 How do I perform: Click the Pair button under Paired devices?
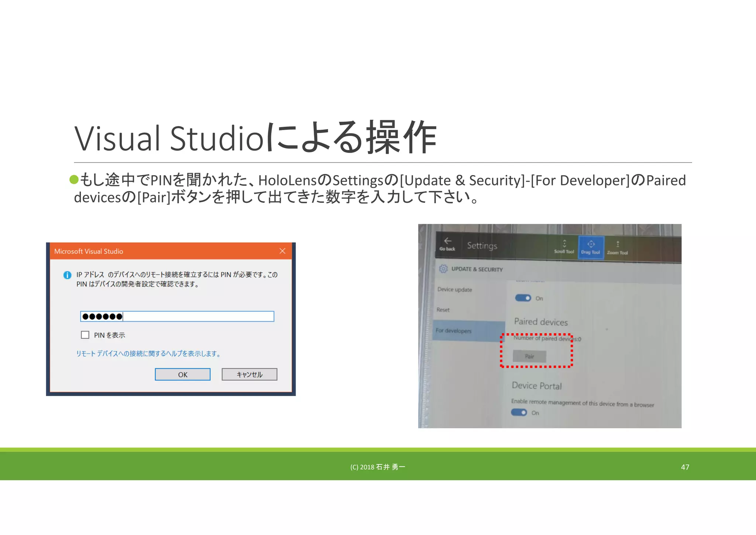click(529, 356)
